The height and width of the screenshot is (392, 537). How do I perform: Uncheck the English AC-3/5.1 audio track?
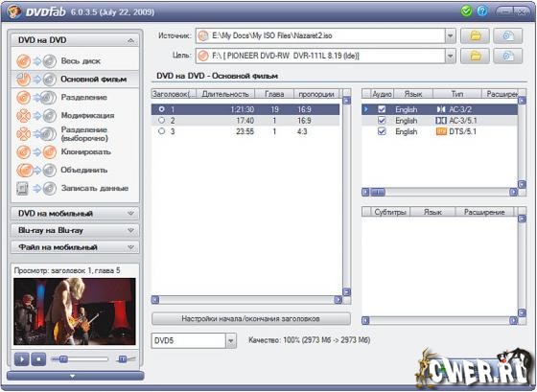tap(382, 121)
